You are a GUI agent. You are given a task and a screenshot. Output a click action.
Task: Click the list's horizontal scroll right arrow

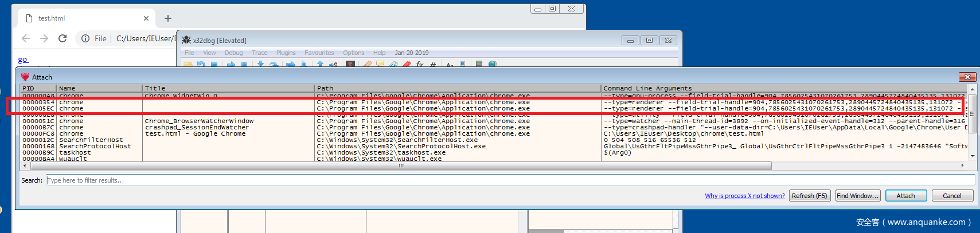[x=963, y=166]
